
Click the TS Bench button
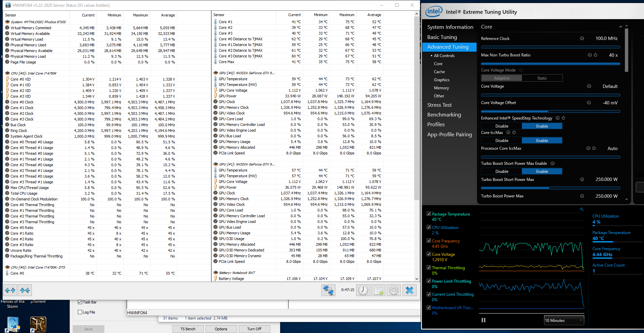[188, 329]
